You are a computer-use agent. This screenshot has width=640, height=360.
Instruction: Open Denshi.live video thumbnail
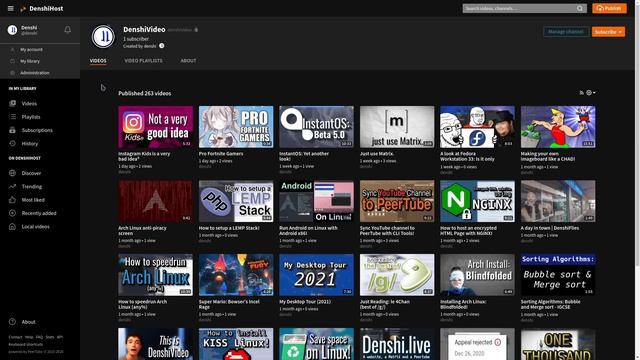click(x=397, y=344)
